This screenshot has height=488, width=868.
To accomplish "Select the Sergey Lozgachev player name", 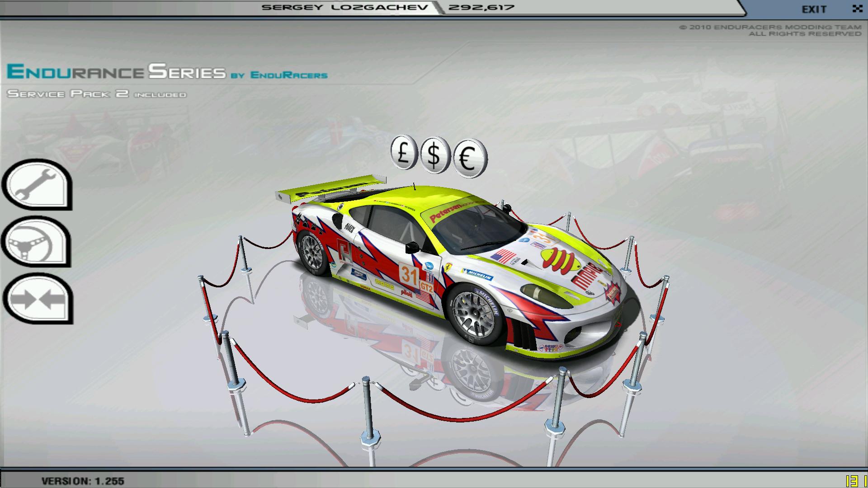I will point(345,7).
